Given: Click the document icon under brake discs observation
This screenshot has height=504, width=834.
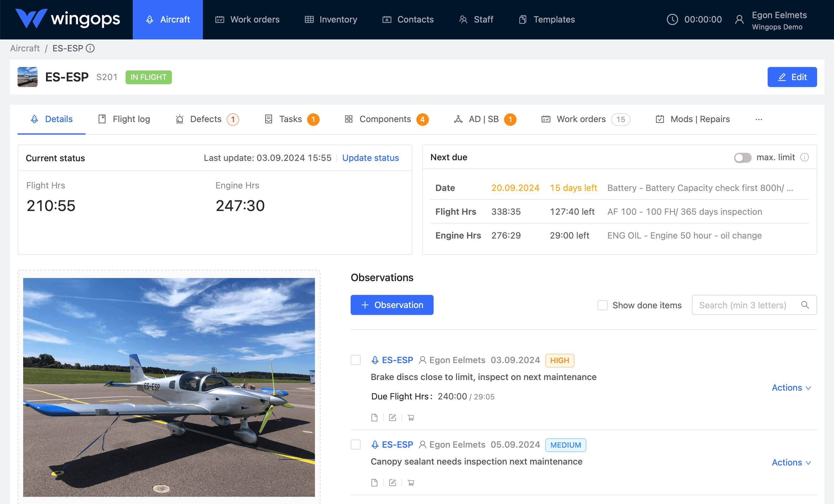Looking at the screenshot, I should pos(374,417).
